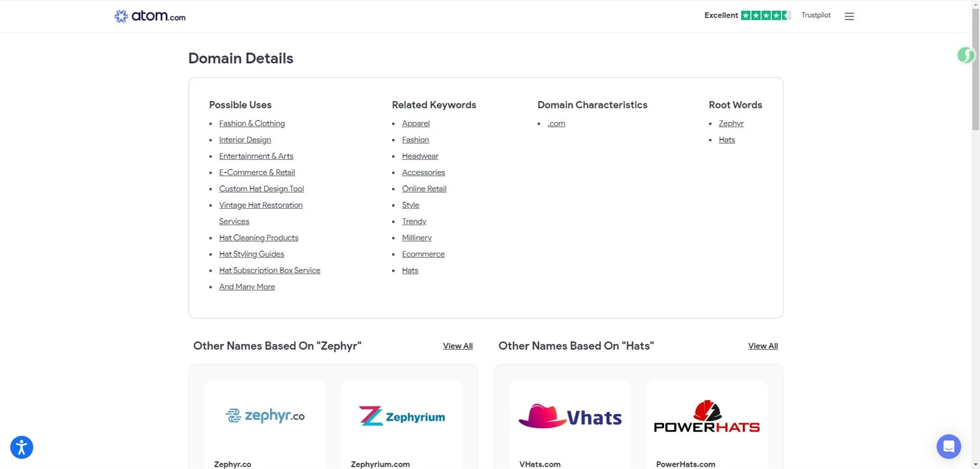Screen dimensions: 980x469
Task: Click the Root Words heading
Action: (x=735, y=105)
